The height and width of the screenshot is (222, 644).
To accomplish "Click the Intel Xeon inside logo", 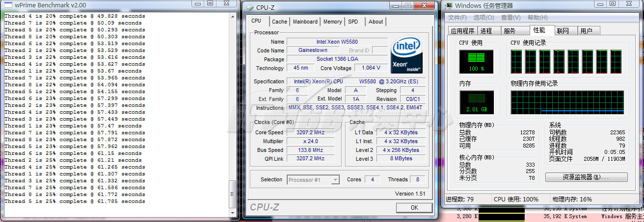I will (406, 55).
